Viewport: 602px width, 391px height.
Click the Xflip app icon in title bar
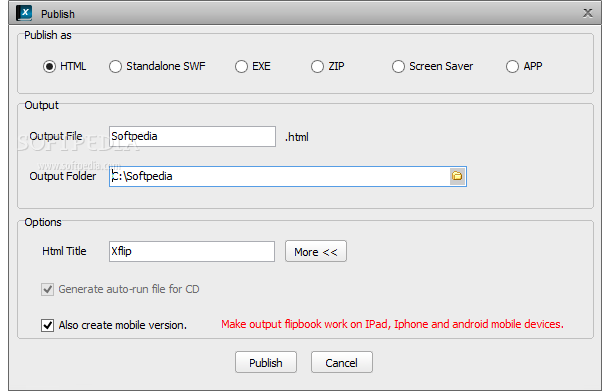(x=24, y=13)
